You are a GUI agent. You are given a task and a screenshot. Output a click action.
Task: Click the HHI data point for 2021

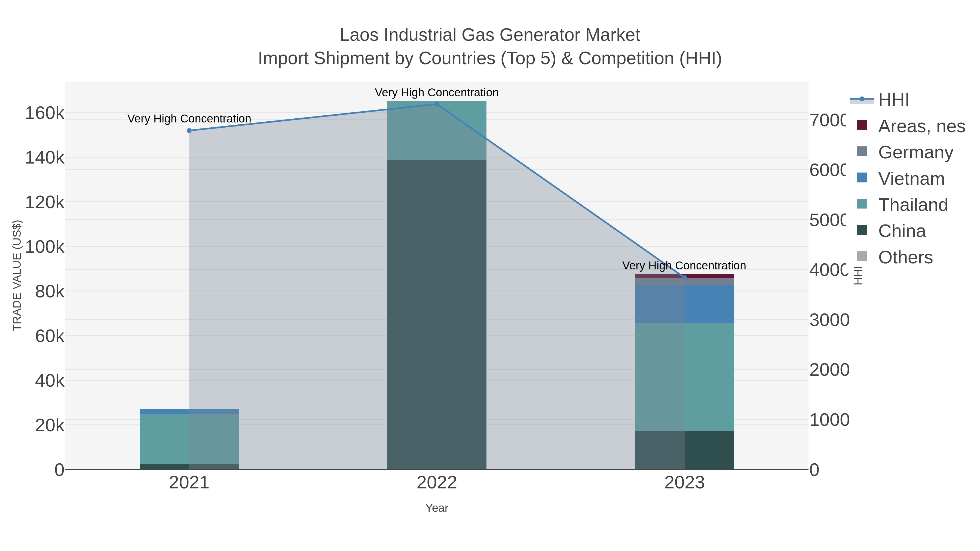pos(189,131)
